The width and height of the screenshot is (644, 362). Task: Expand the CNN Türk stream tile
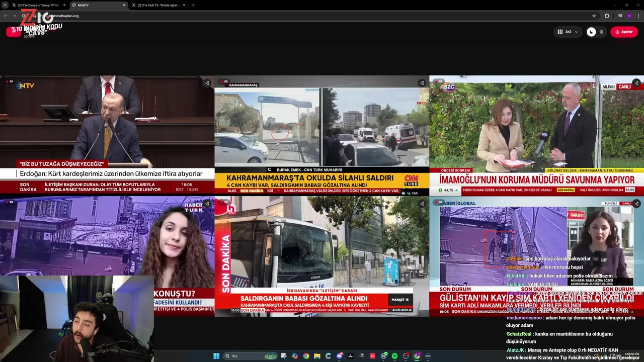click(422, 83)
